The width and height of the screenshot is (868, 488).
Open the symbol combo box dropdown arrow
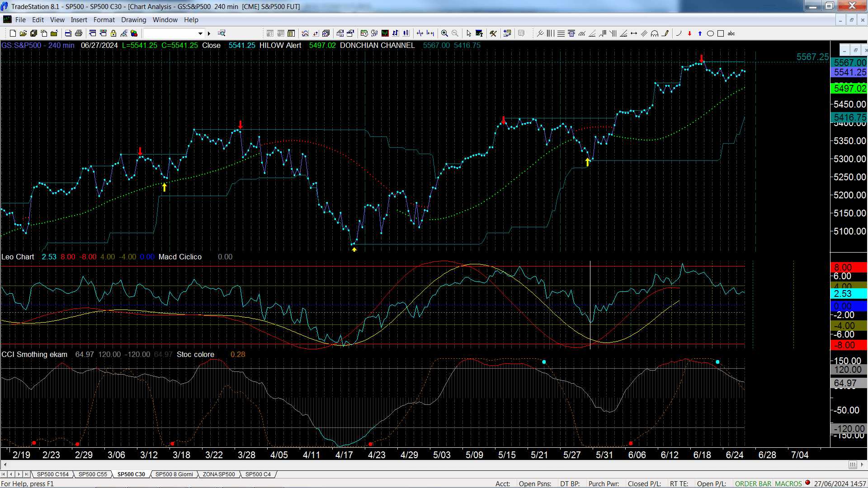click(200, 33)
